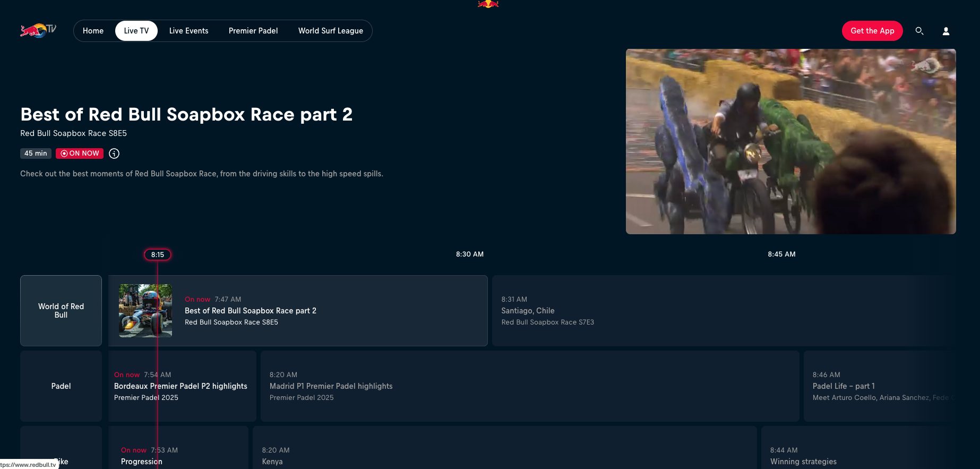This screenshot has height=469, width=980.
Task: Click the schedule title Best of Red Bull Soapbox Race part 2
Action: [x=251, y=311]
